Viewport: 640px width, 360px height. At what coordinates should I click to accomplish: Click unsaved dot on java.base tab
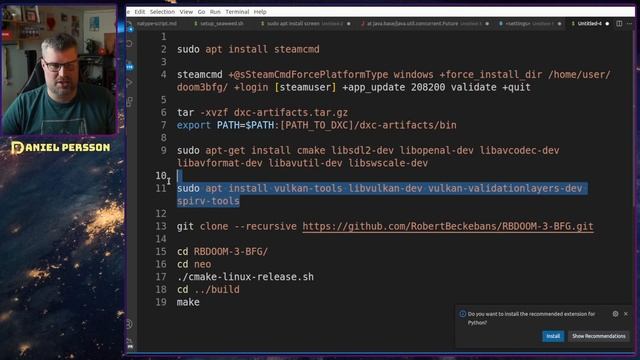[487, 24]
